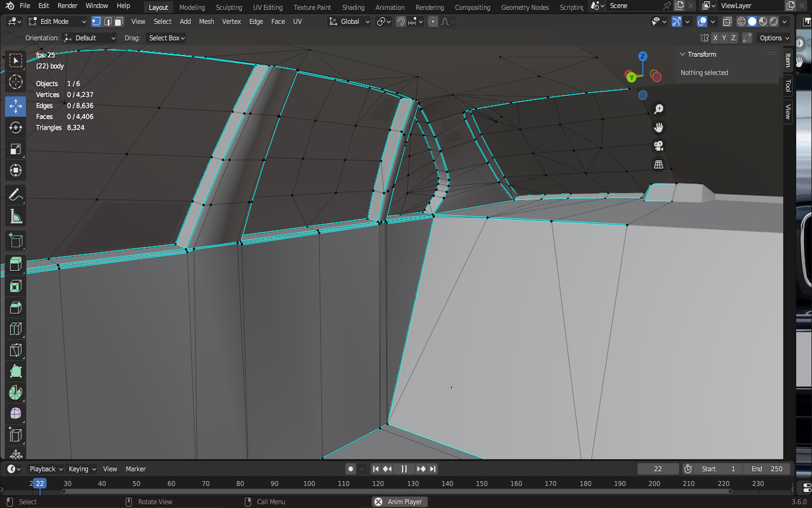Select the Scale tool
Viewport: 812px width, 508px height.
tap(16, 149)
